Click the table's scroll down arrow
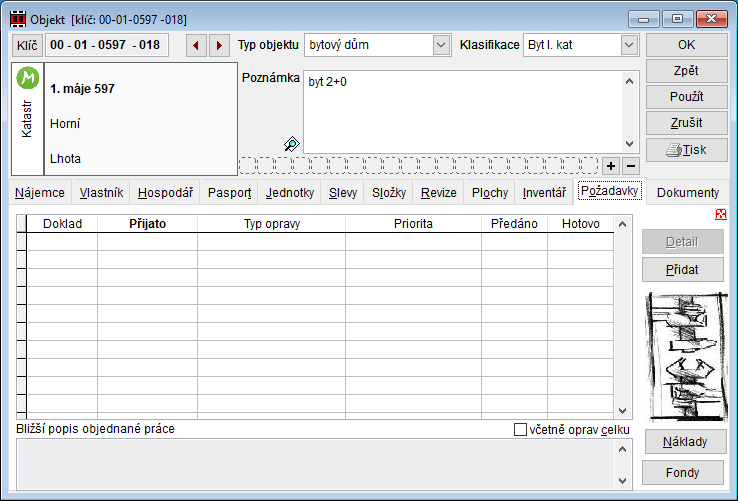The image size is (738, 501). (x=623, y=410)
